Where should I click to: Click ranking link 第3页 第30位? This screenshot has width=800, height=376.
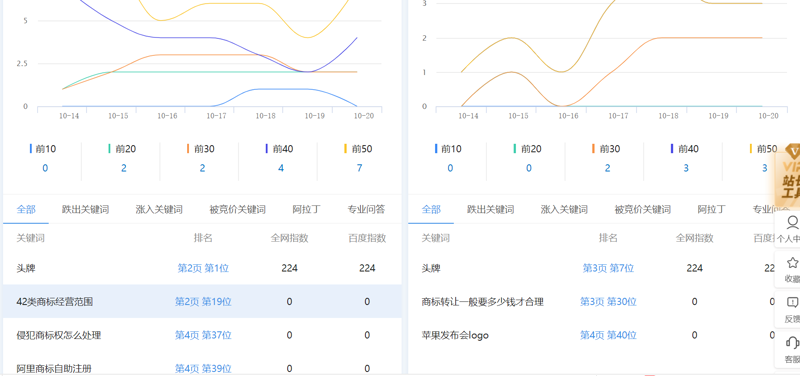coord(608,302)
